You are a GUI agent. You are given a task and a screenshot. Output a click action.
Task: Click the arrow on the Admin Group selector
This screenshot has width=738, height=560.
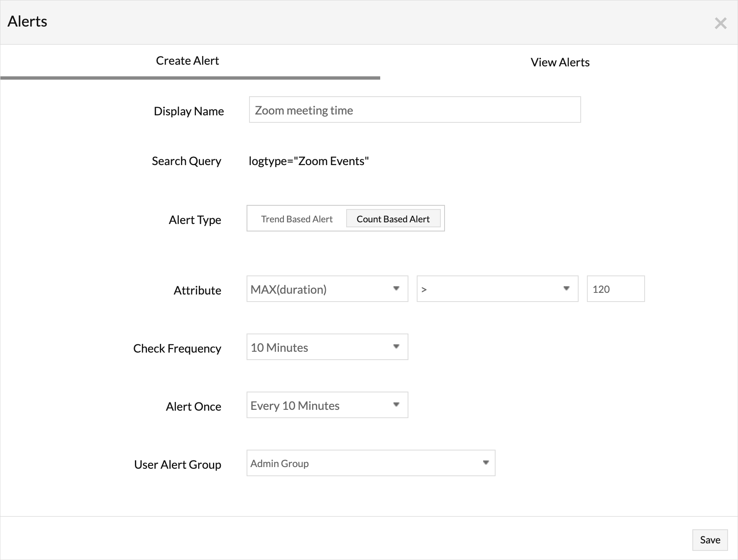[486, 463]
